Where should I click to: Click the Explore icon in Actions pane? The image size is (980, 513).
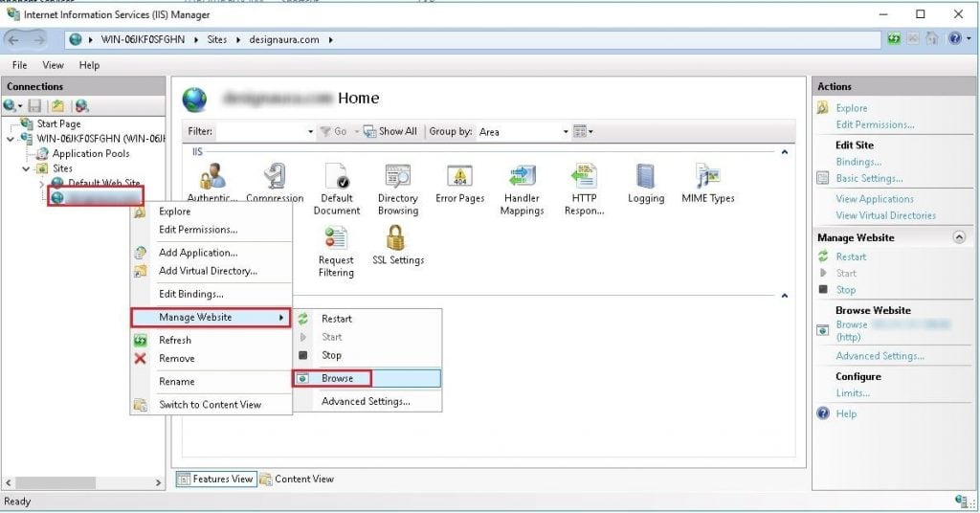point(823,107)
